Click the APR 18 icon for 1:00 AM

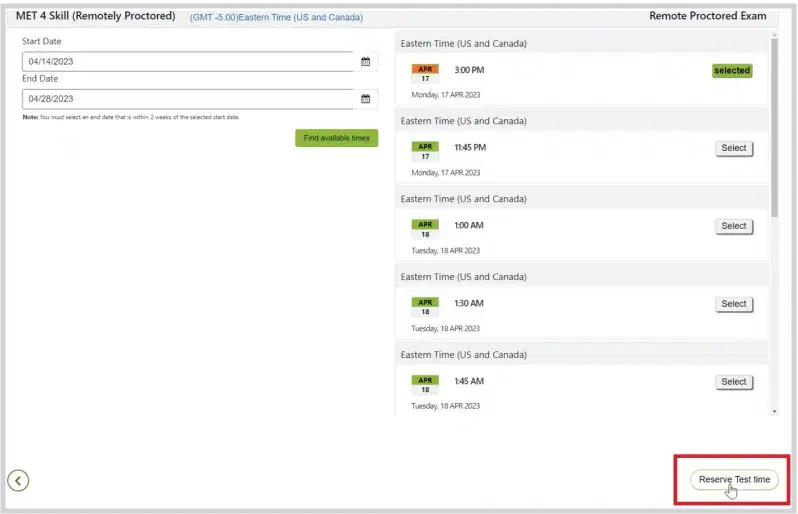point(425,228)
